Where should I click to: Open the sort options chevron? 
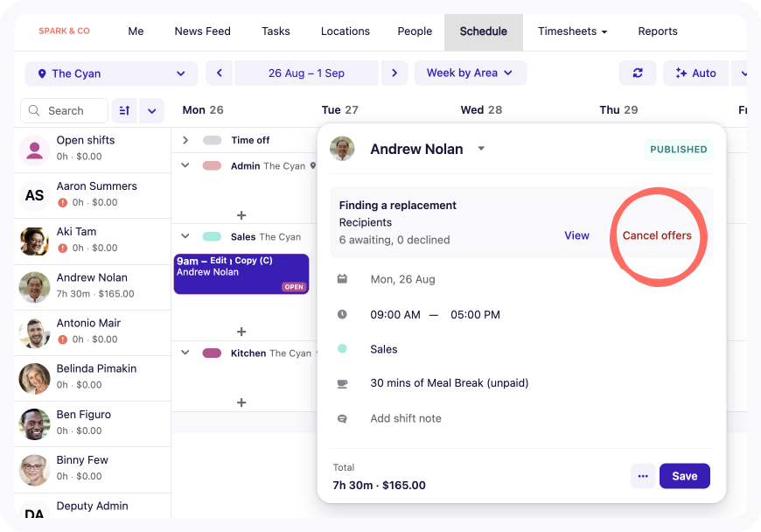151,110
